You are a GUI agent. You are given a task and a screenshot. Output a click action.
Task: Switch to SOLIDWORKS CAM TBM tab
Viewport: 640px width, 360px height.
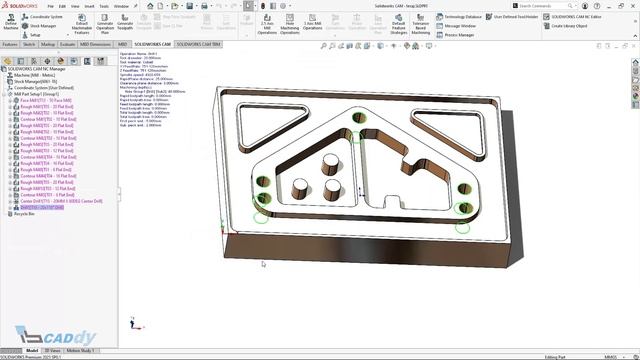[x=198, y=44]
